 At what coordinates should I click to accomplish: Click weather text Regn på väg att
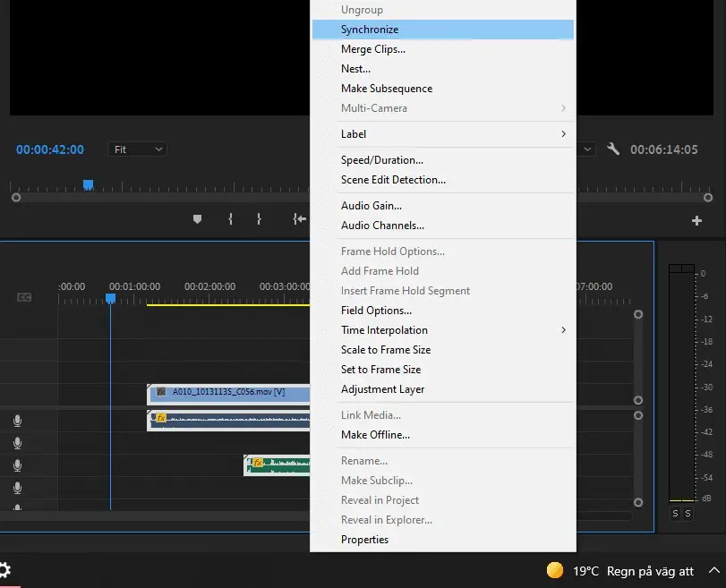click(650, 571)
